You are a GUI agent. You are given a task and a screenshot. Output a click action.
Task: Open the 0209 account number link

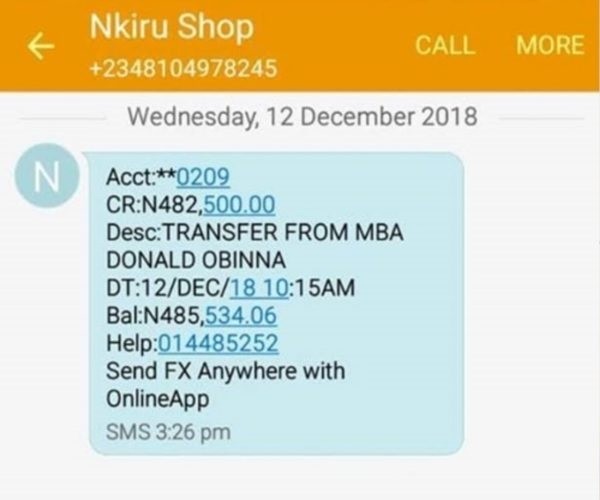tap(203, 177)
